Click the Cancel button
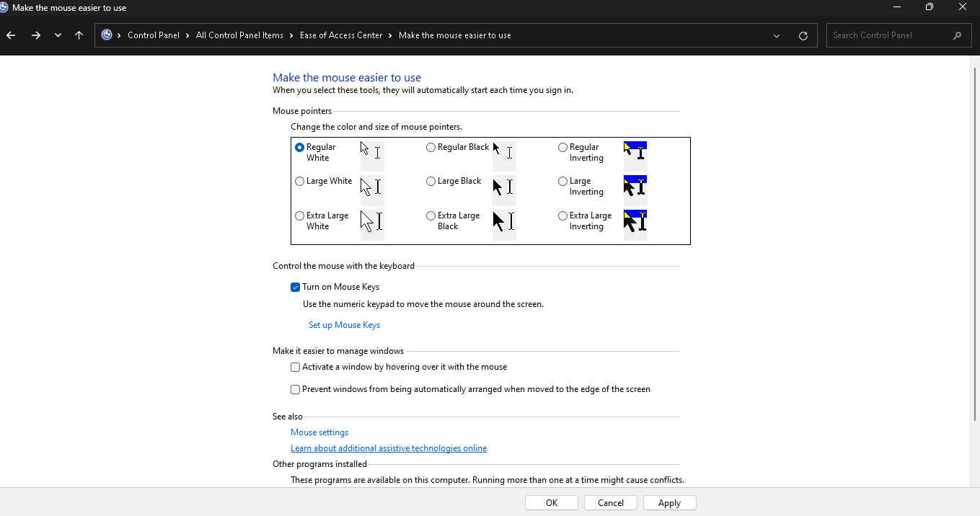The height and width of the screenshot is (516, 980). (611, 503)
